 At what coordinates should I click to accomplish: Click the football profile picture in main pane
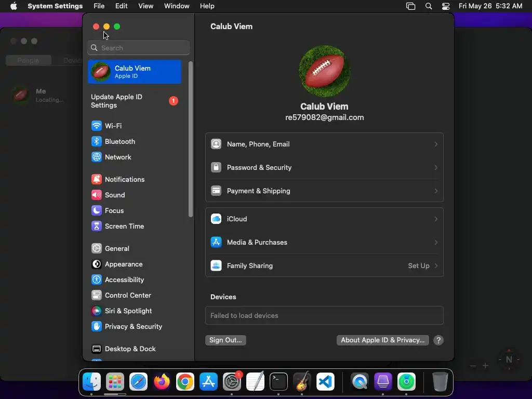coord(324,71)
